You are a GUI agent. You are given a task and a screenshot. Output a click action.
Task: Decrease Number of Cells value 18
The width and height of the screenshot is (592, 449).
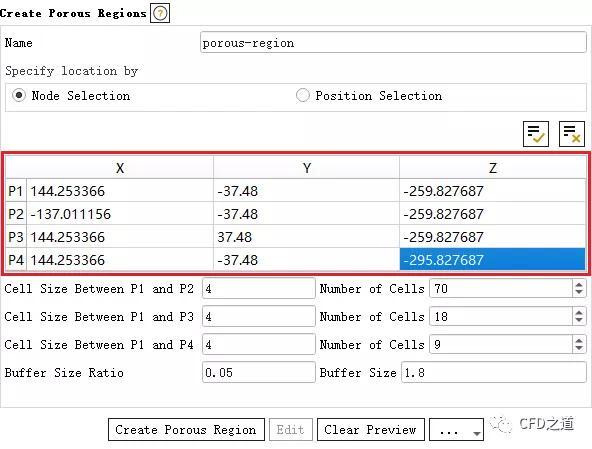tap(579, 321)
